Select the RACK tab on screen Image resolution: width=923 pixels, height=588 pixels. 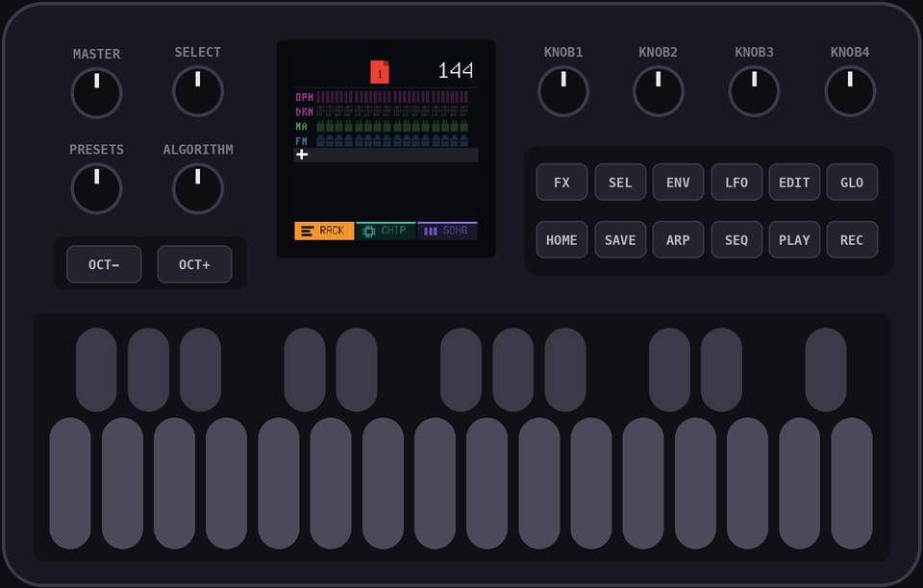[324, 231]
